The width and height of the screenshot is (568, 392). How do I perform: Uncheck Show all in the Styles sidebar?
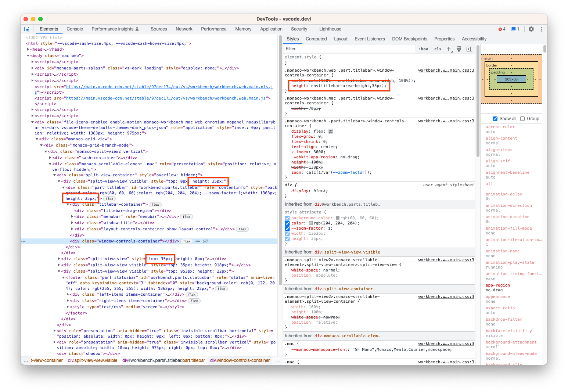click(495, 118)
